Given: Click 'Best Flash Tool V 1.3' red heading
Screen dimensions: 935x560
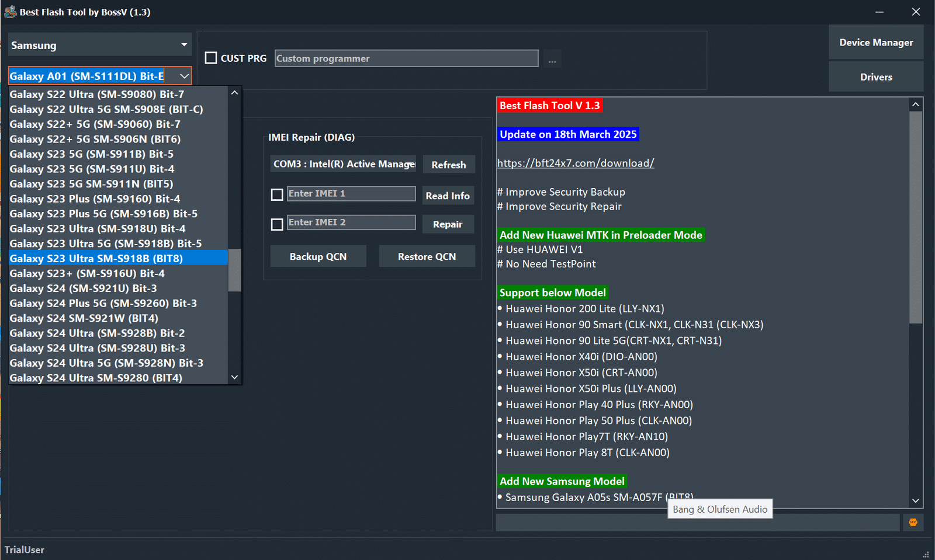Looking at the screenshot, I should [549, 105].
